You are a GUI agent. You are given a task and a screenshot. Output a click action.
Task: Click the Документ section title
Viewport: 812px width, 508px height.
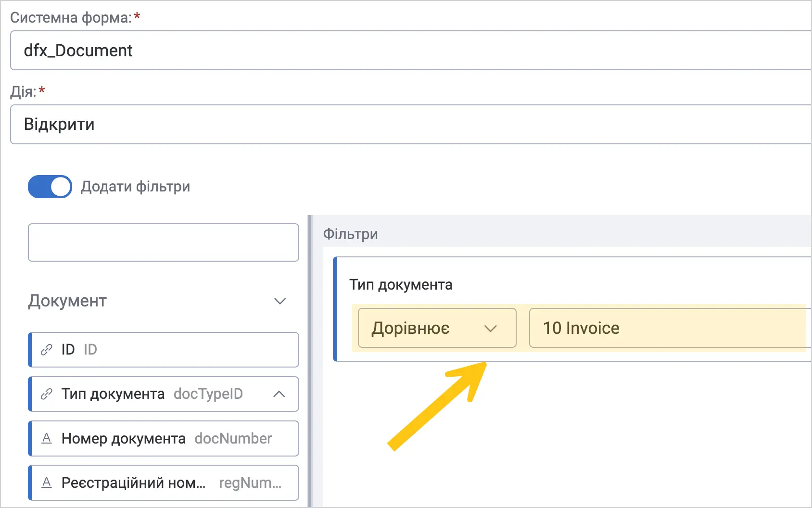point(67,301)
